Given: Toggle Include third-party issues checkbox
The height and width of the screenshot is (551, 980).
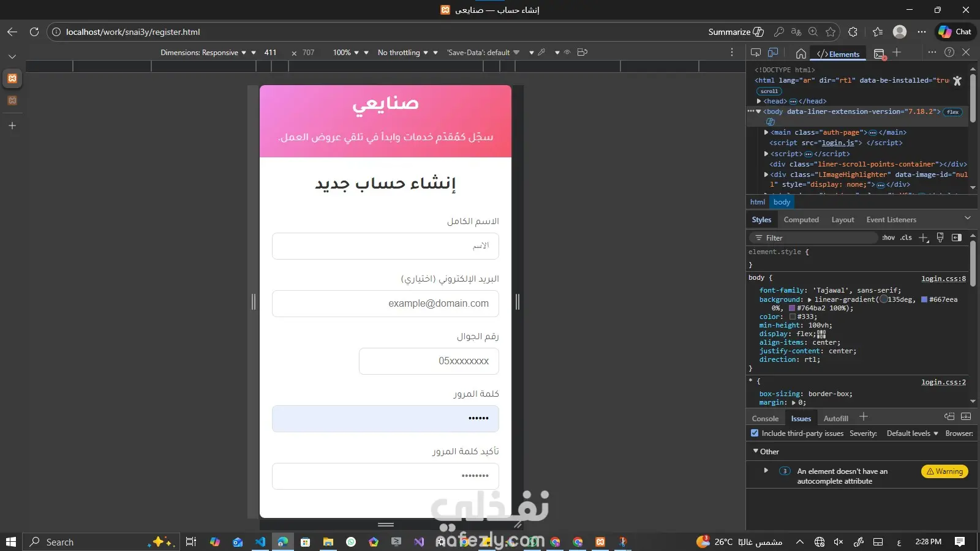Looking at the screenshot, I should pyautogui.click(x=755, y=433).
